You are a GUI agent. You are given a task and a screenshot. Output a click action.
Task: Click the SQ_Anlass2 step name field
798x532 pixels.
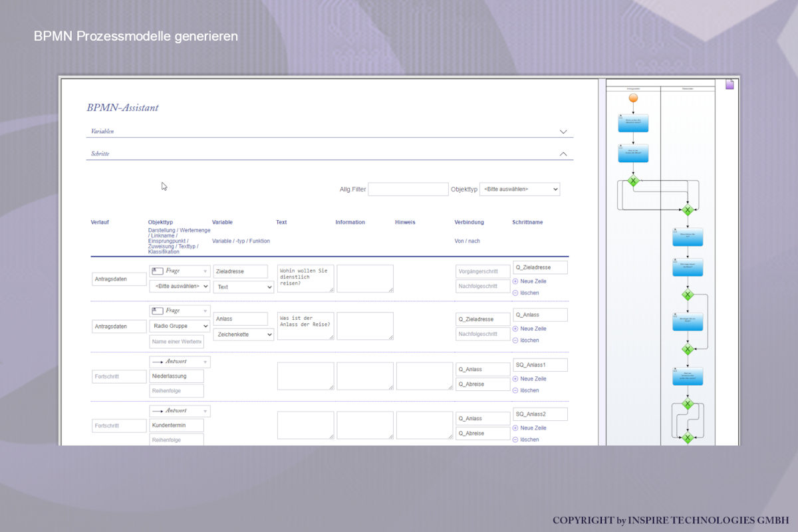[540, 414]
